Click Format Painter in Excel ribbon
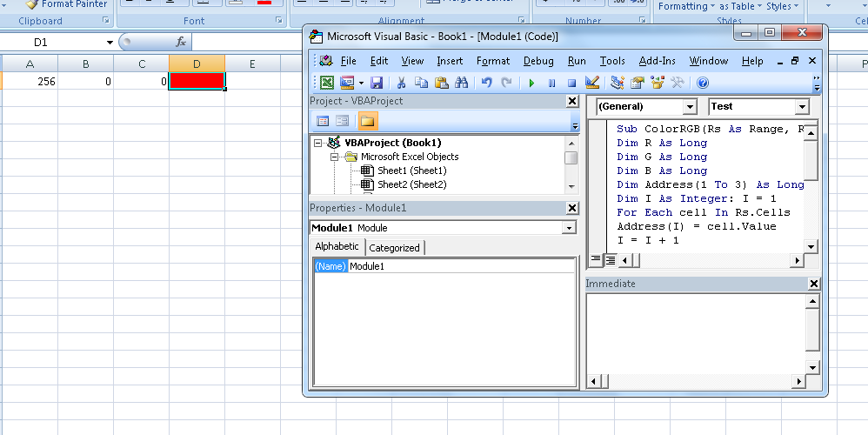 tap(66, 4)
